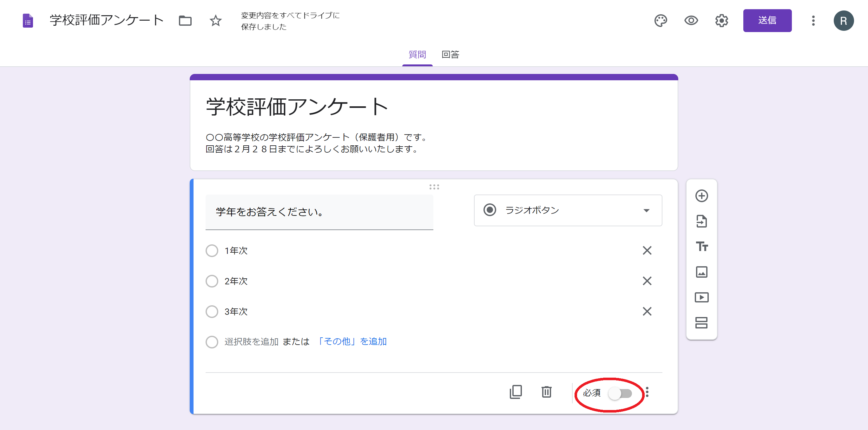This screenshot has width=868, height=430.
Task: Edit the form description text
Action: tap(316, 143)
